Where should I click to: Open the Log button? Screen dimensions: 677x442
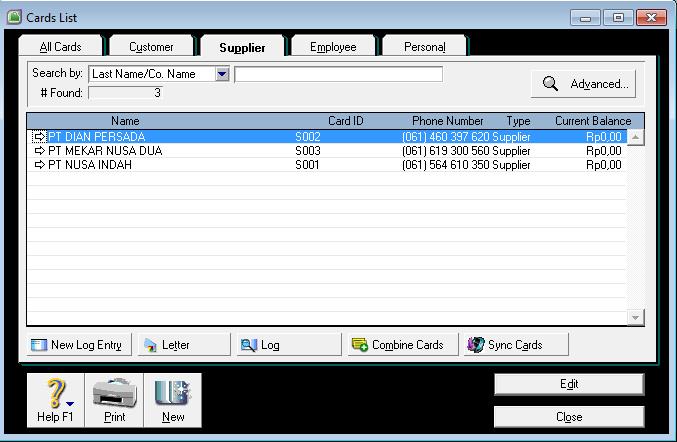coord(289,344)
